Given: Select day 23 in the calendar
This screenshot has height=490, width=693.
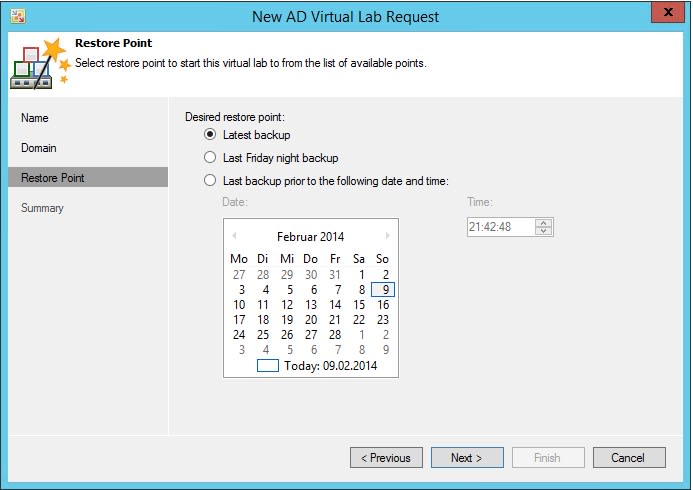Looking at the screenshot, I should [383, 320].
